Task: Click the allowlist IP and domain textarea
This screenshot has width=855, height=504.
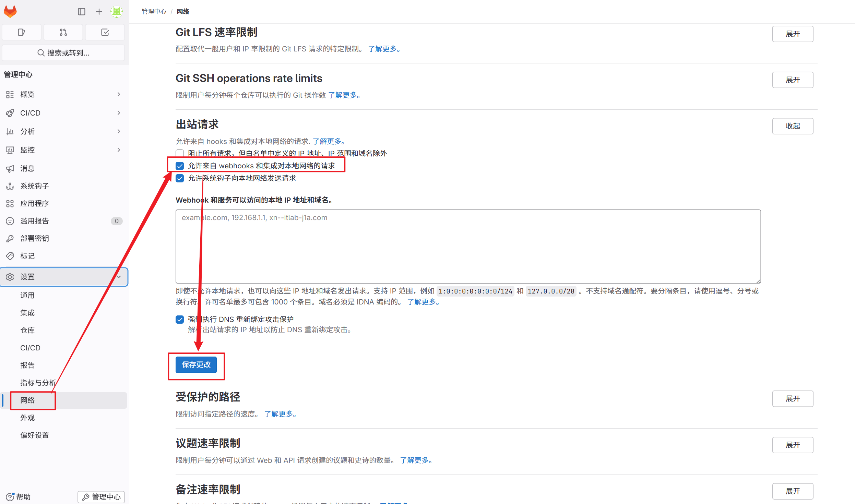Action: click(468, 246)
